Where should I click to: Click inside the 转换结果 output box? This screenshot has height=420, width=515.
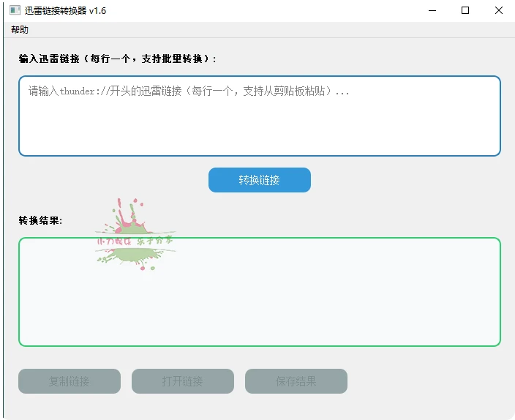[x=260, y=292]
